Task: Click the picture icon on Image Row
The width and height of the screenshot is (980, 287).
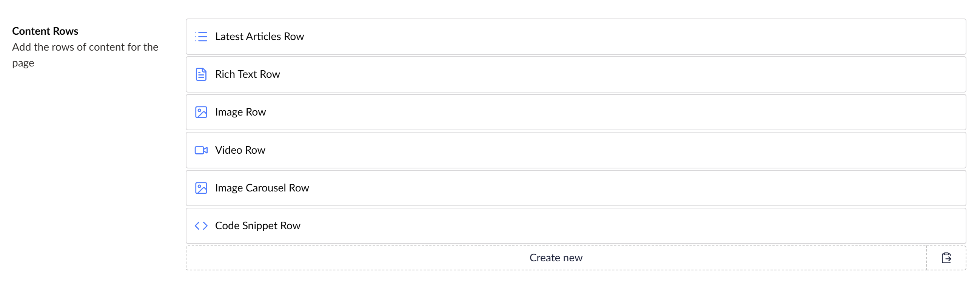Action: [x=201, y=112]
